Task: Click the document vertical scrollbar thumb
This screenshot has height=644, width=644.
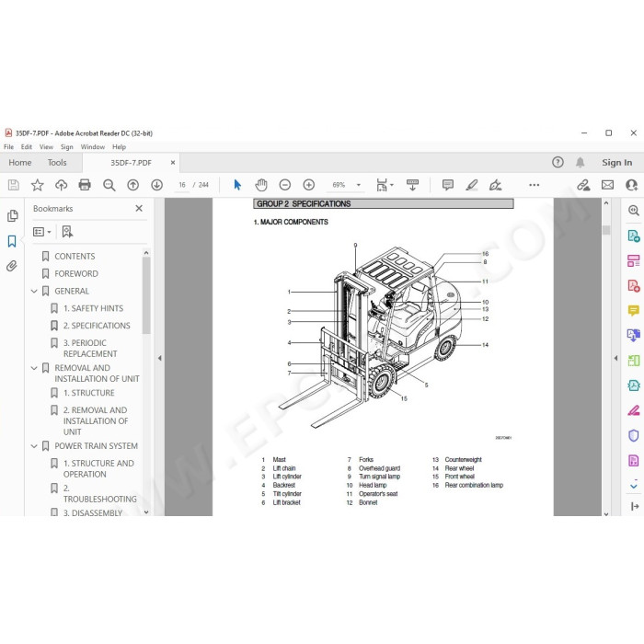Action: 606,230
